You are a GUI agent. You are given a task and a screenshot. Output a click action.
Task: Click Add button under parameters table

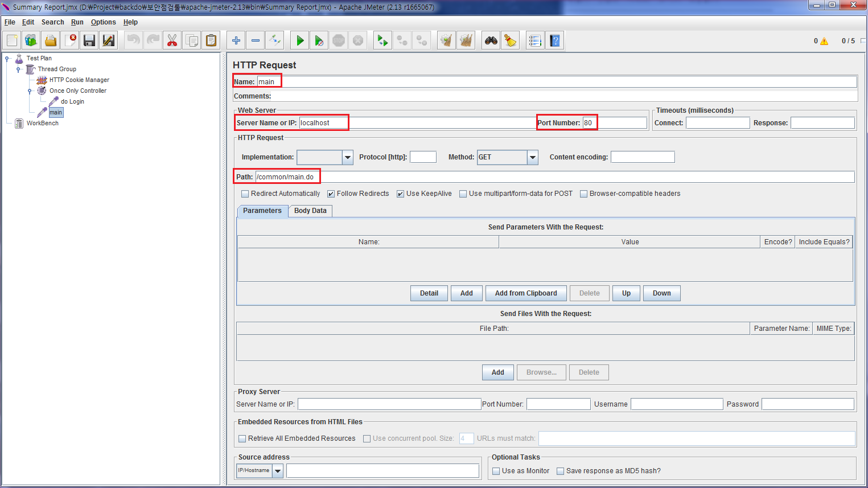pyautogui.click(x=467, y=293)
